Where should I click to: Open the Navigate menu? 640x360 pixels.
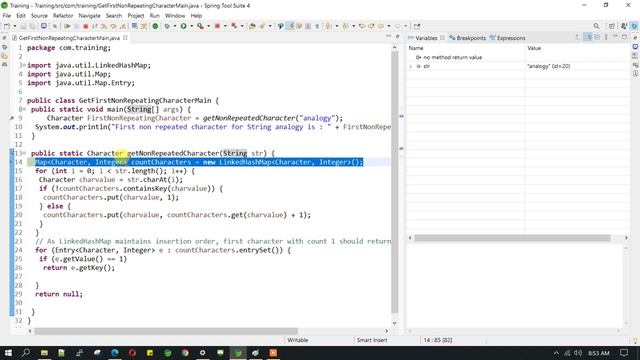89,16
